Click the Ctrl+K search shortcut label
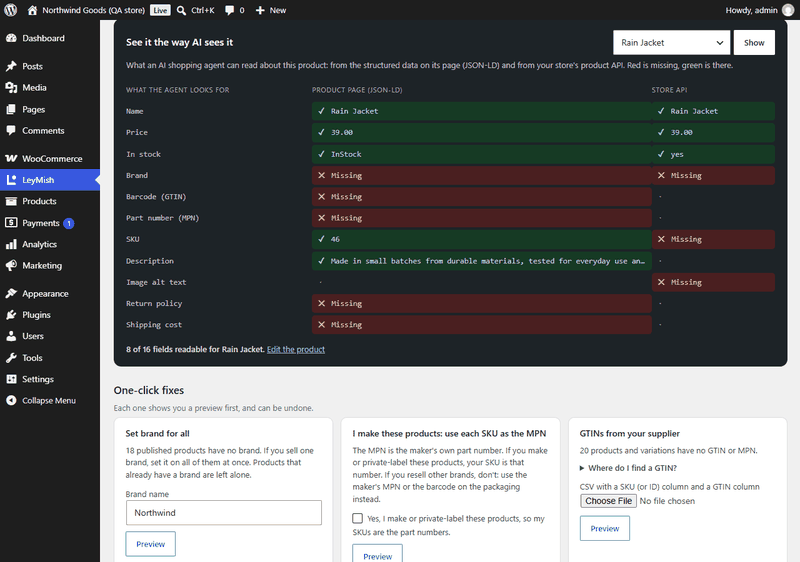The width and height of the screenshot is (800, 562). point(203,10)
